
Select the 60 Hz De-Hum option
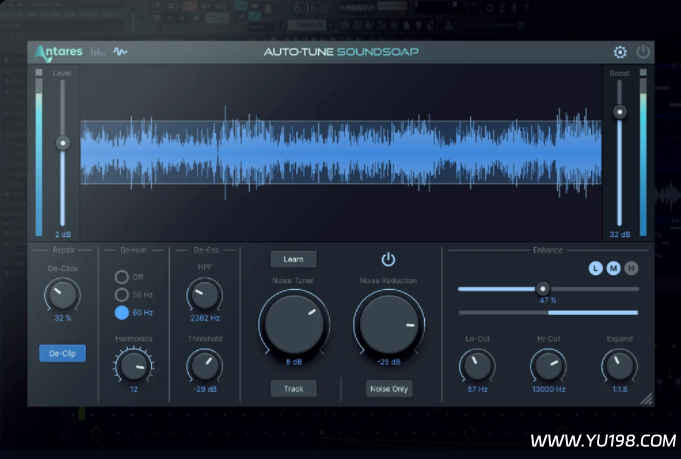click(x=122, y=313)
